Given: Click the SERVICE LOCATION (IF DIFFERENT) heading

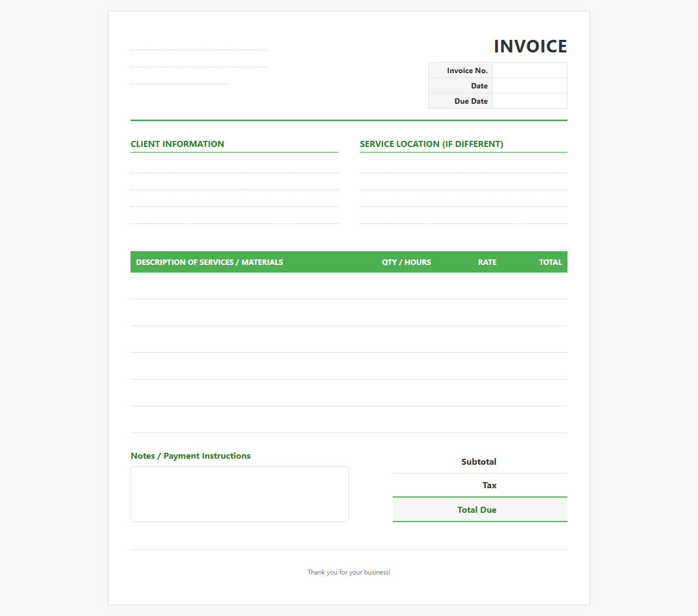Looking at the screenshot, I should [431, 144].
